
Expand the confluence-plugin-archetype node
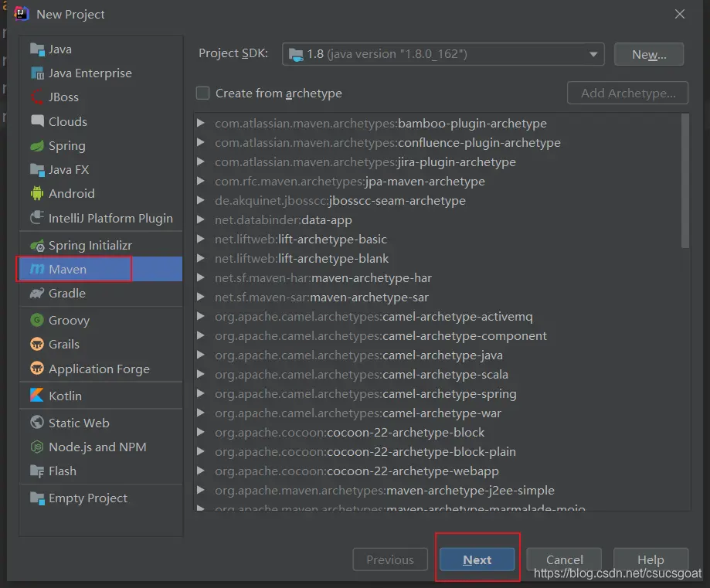coord(201,142)
